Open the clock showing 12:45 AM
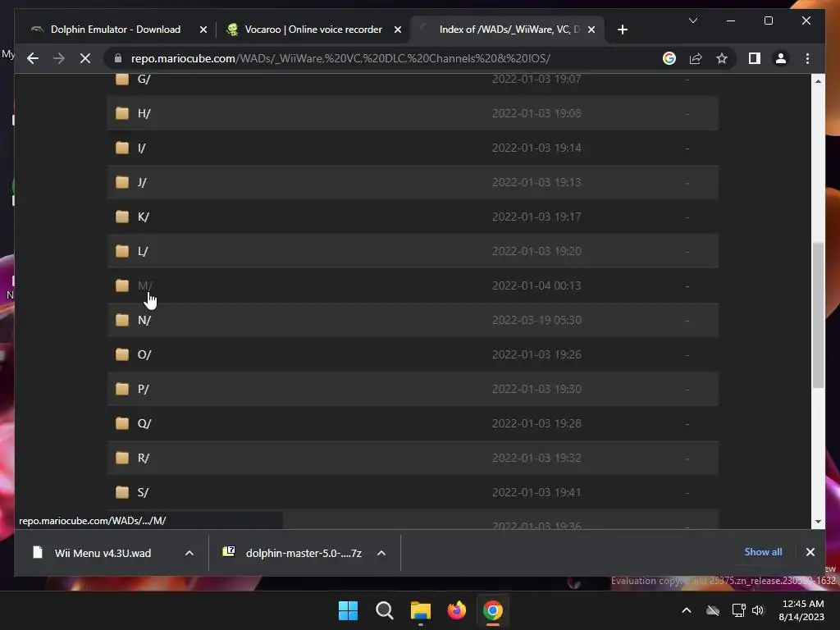The image size is (840, 630). coord(801,610)
